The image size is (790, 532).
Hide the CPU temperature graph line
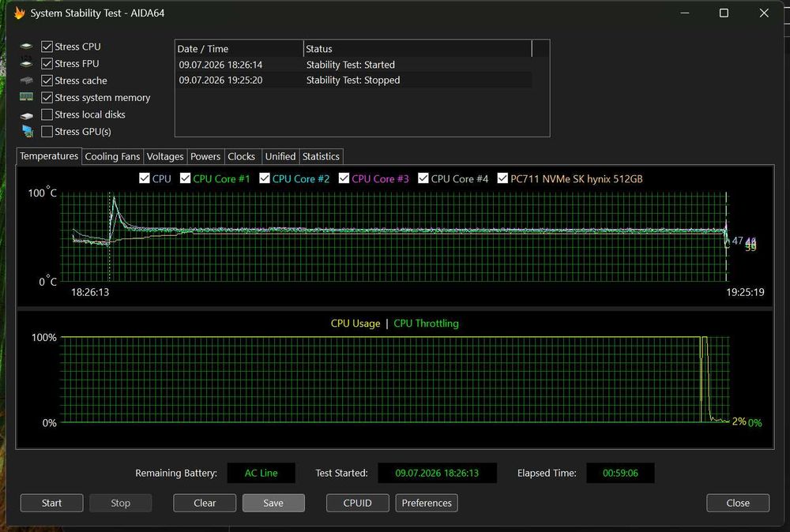[x=144, y=178]
